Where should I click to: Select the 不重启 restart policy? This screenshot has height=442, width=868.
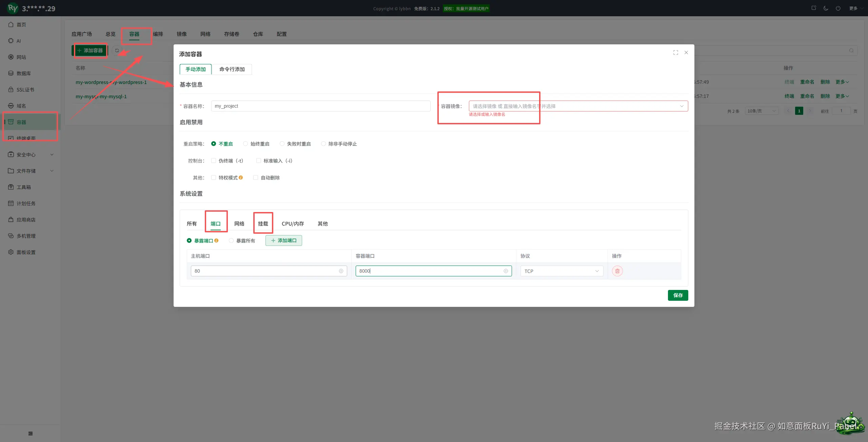click(222, 144)
